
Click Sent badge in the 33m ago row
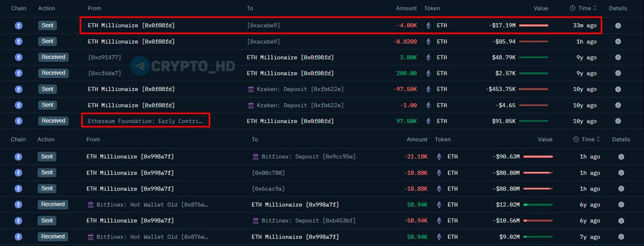(47, 25)
